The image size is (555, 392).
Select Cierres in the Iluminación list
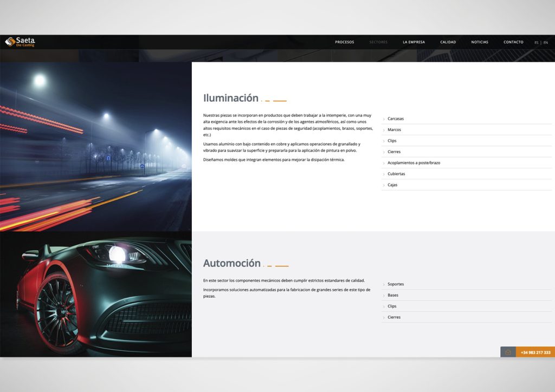pyautogui.click(x=466, y=152)
